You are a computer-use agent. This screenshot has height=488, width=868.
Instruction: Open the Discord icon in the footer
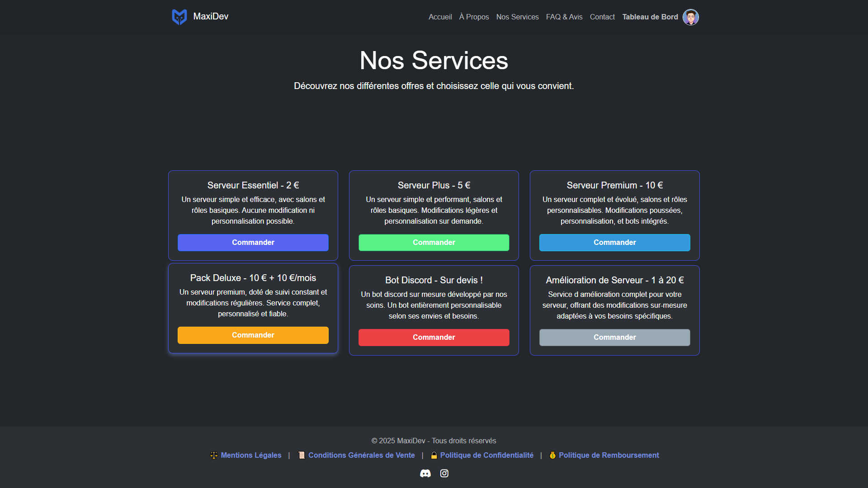(425, 473)
